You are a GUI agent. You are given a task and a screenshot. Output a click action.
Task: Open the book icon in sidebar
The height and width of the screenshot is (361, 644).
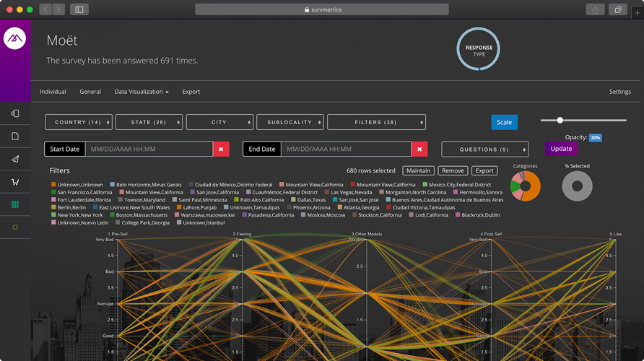coord(15,113)
